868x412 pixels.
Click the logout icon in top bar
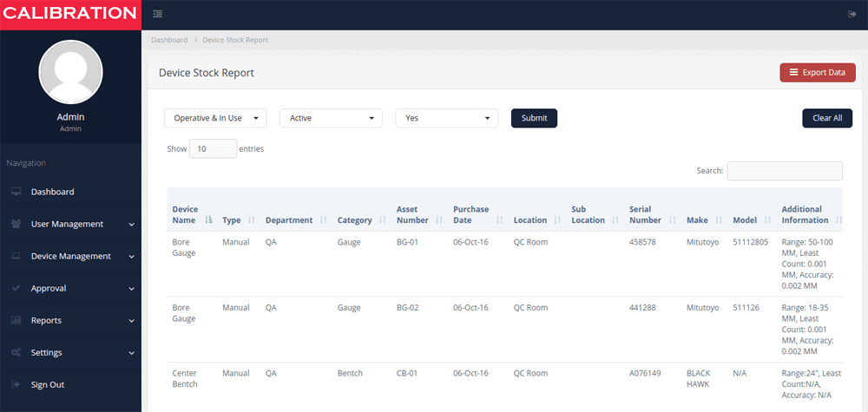click(852, 15)
